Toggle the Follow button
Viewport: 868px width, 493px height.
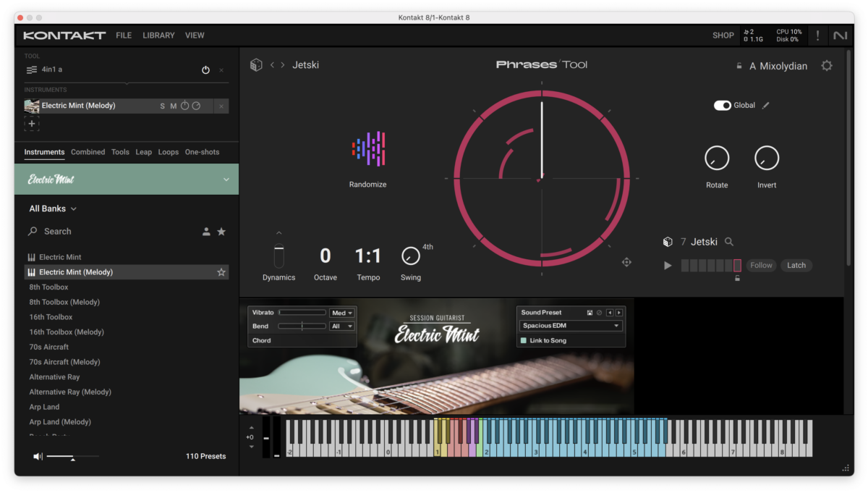tap(761, 266)
